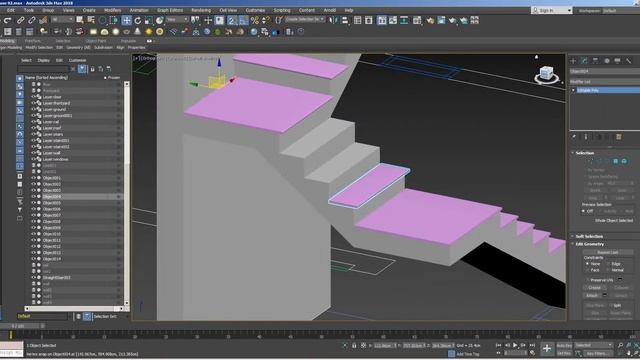Switch to the Create command panel tab
This screenshot has width=640, height=360.
pos(573,60)
